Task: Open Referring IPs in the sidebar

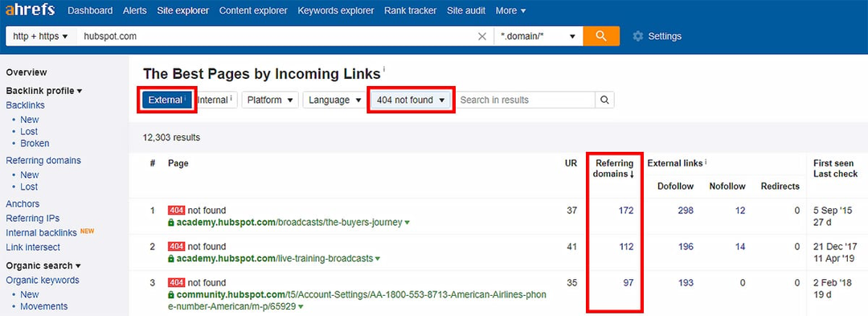Action: click(x=33, y=219)
